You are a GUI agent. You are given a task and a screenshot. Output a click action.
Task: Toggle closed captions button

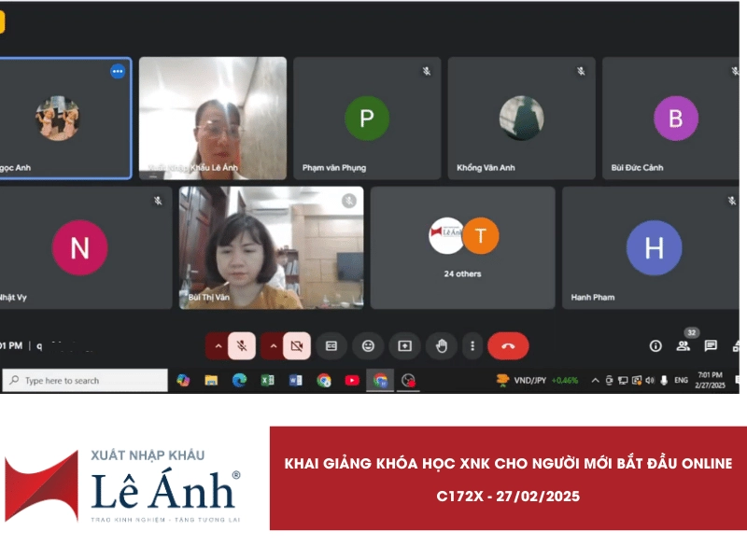(x=331, y=346)
